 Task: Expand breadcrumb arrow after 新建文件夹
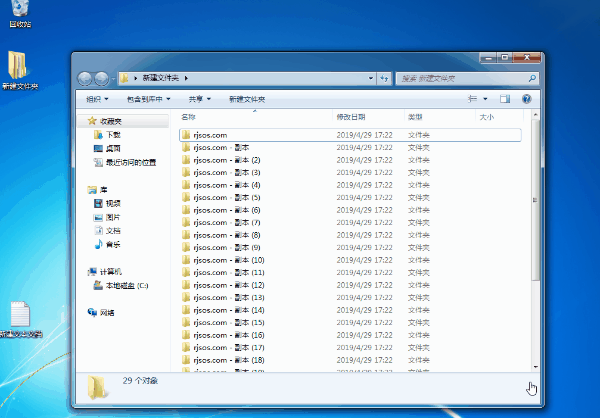186,78
